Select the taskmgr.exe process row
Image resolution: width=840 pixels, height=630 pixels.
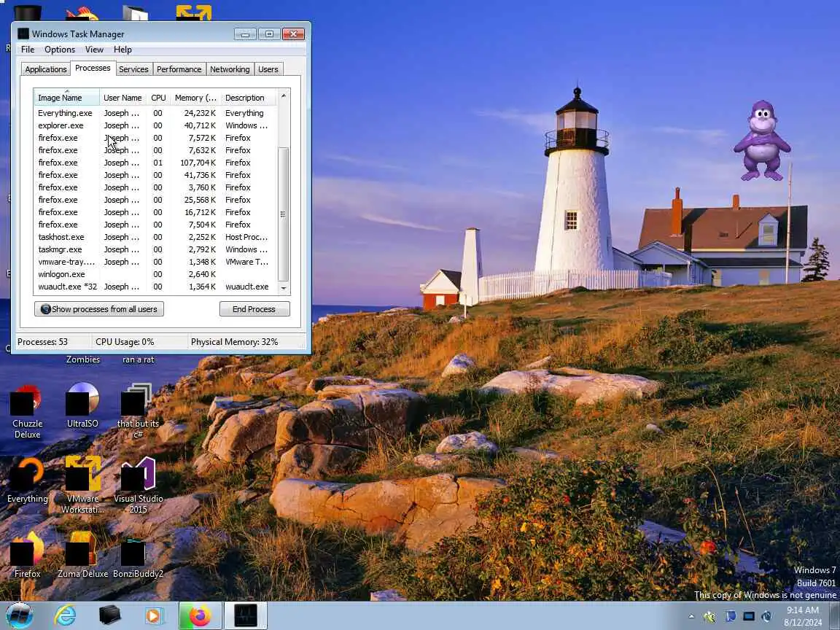click(x=155, y=249)
